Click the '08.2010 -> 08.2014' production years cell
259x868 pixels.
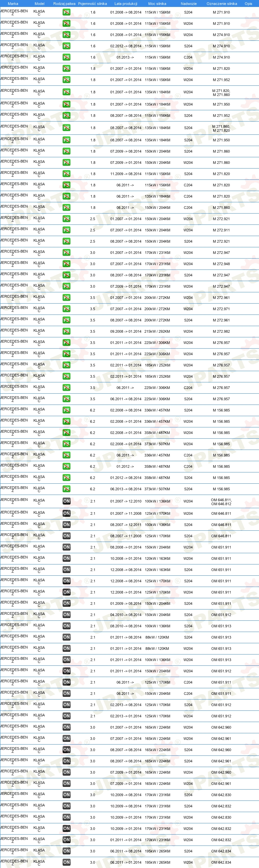tap(126, 626)
